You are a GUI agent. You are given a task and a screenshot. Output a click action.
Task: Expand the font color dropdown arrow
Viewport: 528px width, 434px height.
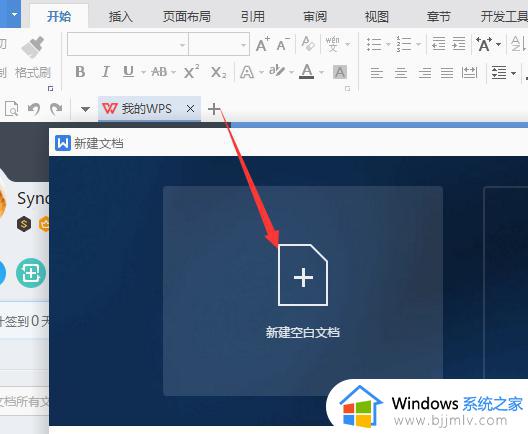[321, 72]
